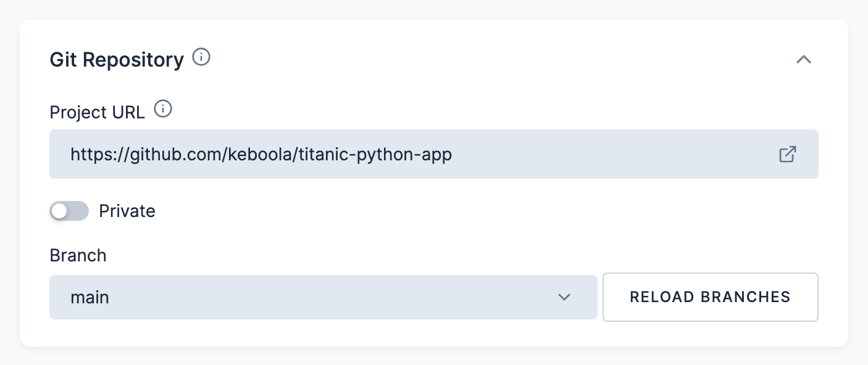Click the info icon next to Git Repository
Screen dimensions: 868x365
201,57
